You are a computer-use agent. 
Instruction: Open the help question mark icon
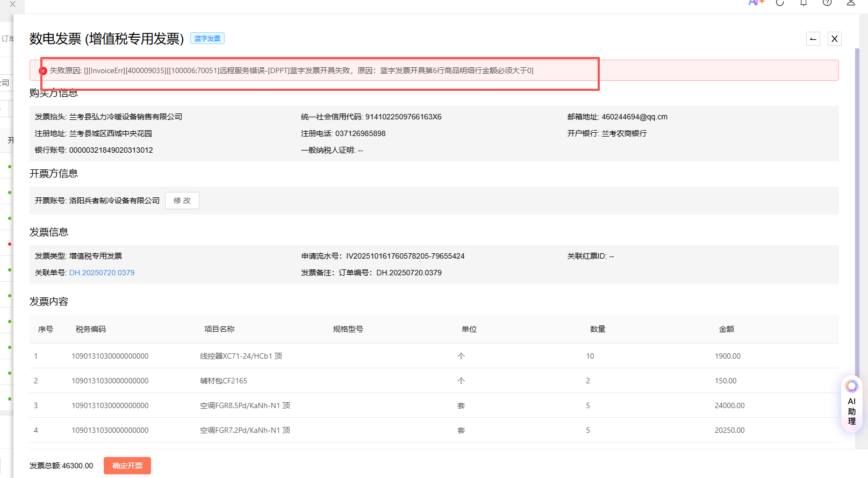pos(827,2)
